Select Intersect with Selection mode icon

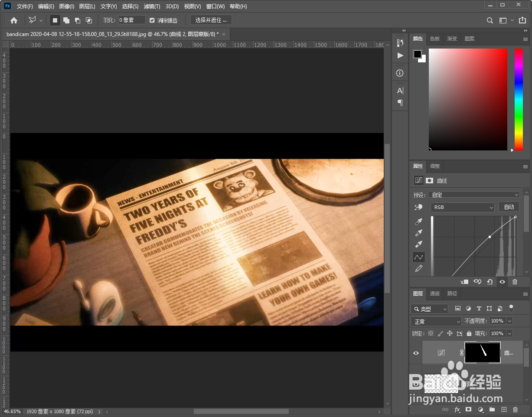tap(89, 20)
